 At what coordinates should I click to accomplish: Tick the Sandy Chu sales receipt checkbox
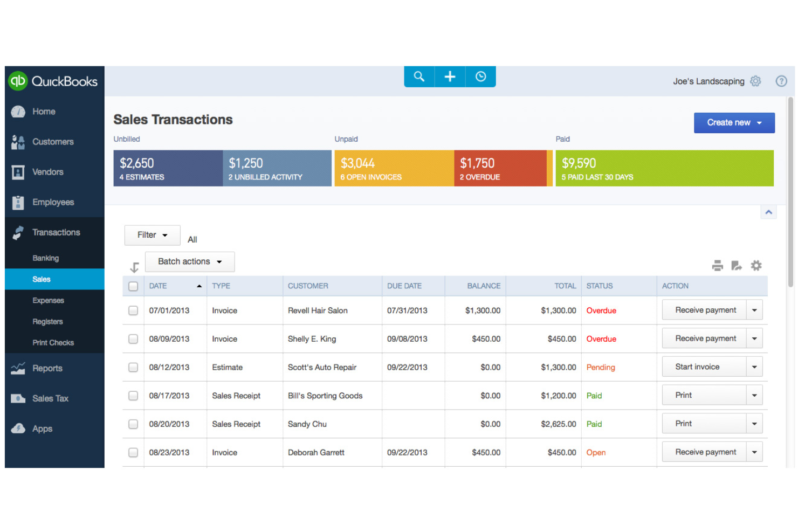click(x=133, y=424)
